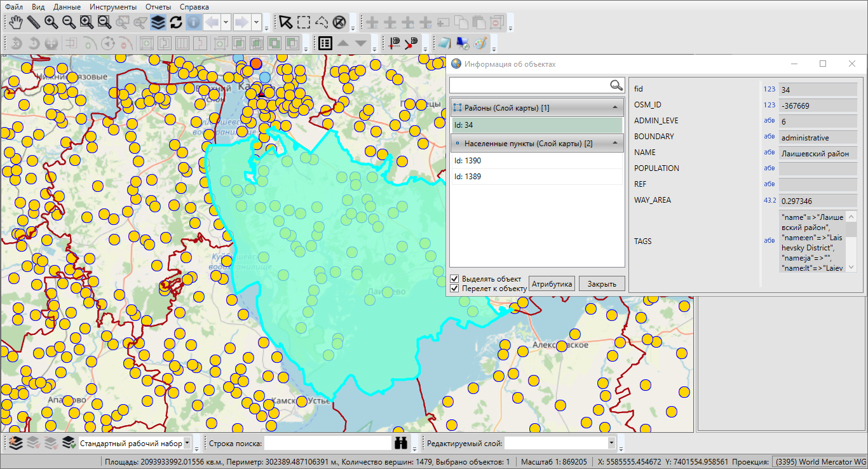Refresh the map view
Image resolution: width=868 pixels, height=469 pixels.
[176, 22]
